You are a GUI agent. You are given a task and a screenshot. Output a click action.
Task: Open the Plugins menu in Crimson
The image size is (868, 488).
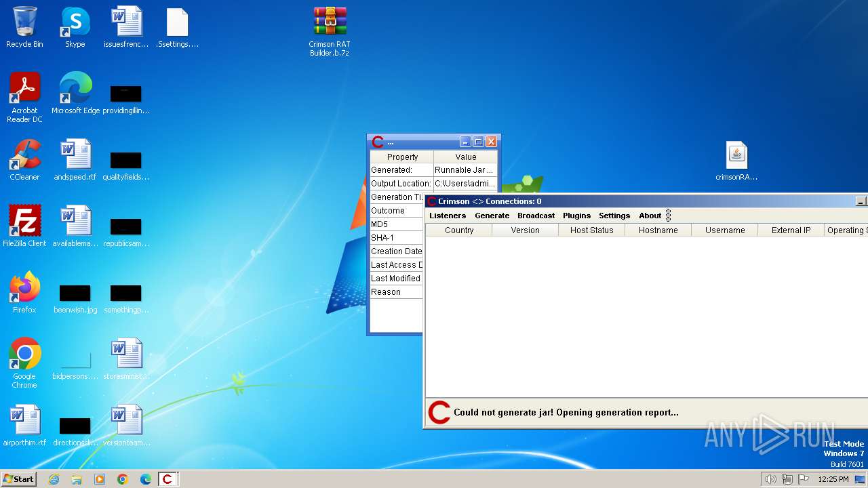(x=577, y=216)
